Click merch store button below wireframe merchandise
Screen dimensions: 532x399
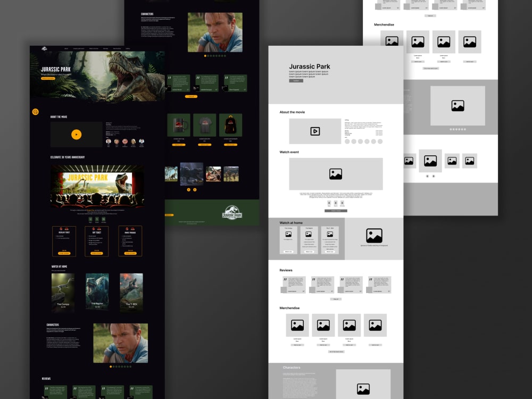pos(336,352)
